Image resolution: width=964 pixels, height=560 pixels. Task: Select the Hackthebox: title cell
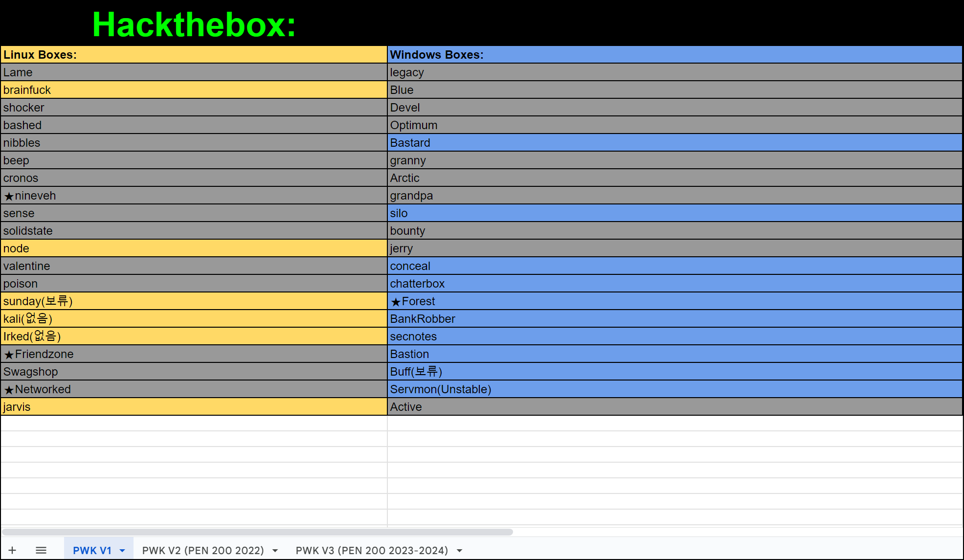pos(194,23)
